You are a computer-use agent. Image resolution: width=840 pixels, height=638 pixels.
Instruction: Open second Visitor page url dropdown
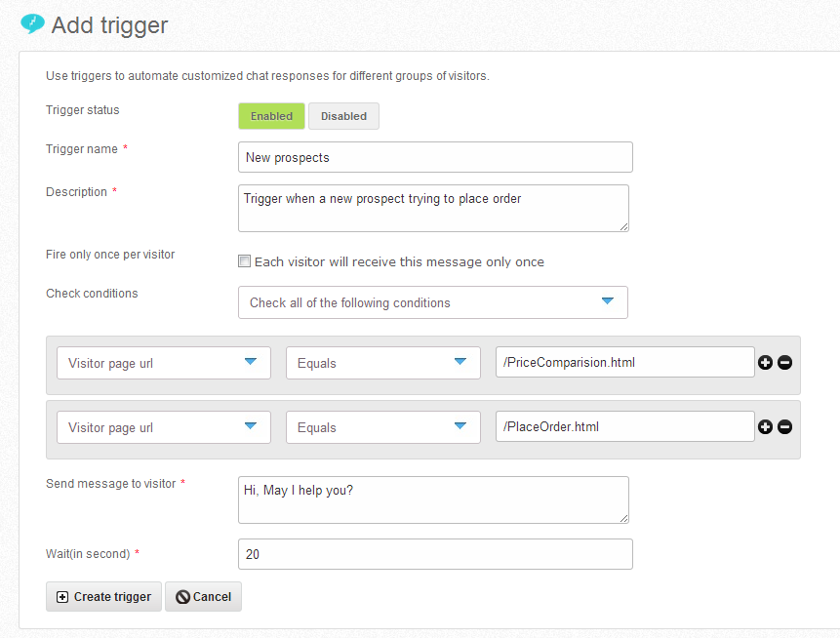click(164, 427)
